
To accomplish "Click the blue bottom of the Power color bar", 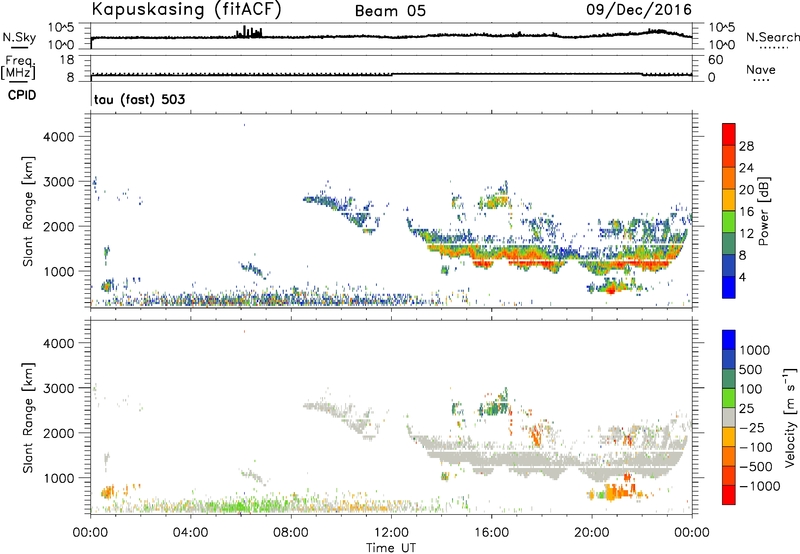I will coord(729,287).
